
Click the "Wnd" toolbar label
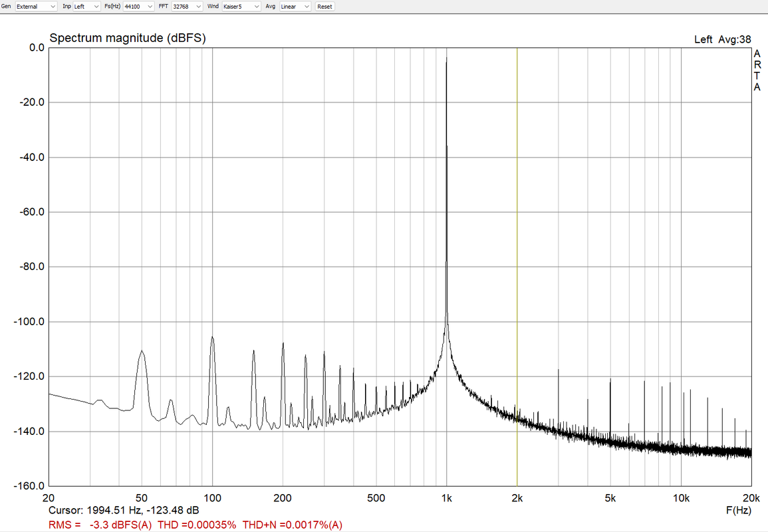(213, 7)
